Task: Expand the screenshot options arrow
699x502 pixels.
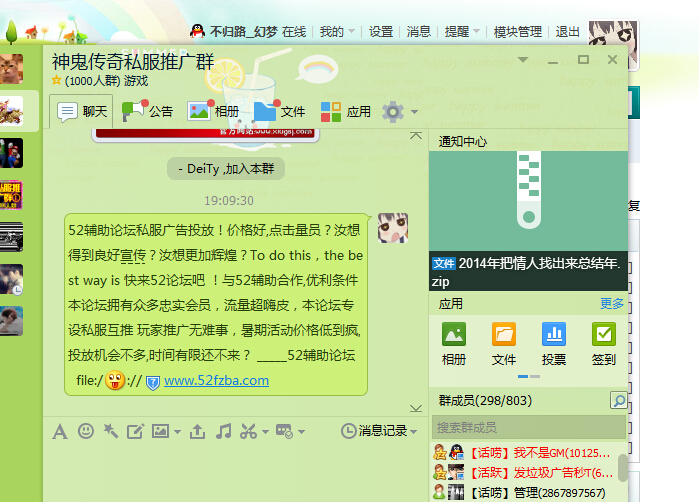Action: pyautogui.click(x=265, y=432)
